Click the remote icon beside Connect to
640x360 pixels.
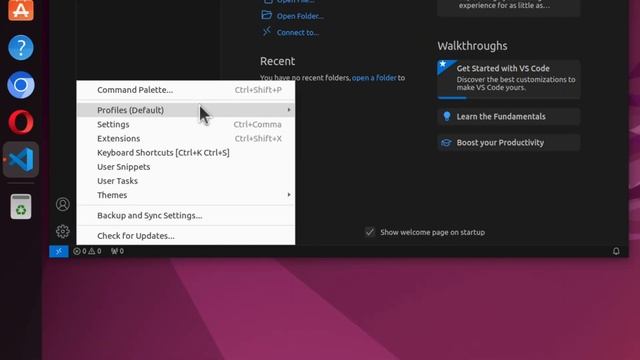(267, 31)
